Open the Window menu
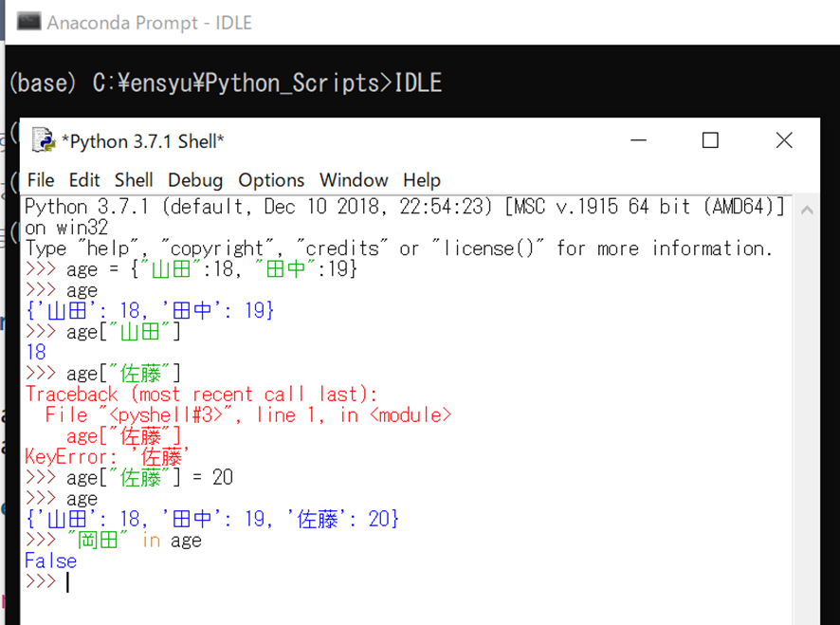Viewport: 840px width, 625px height. (353, 180)
